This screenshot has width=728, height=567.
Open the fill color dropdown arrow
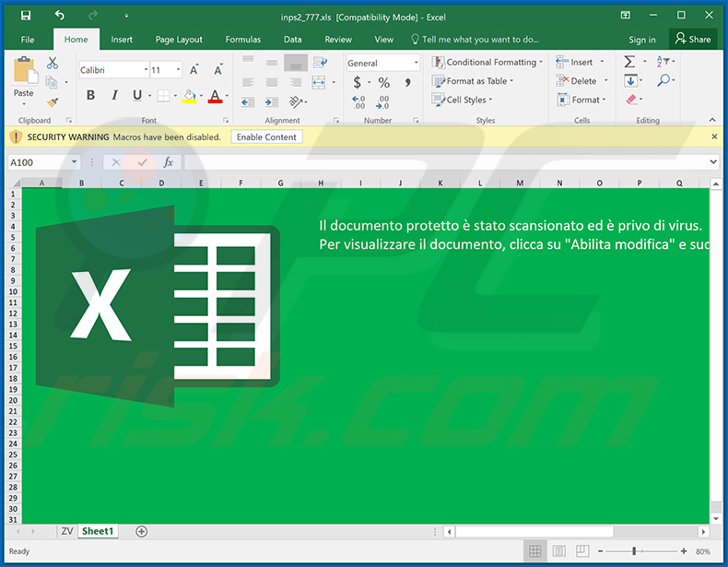pyautogui.click(x=201, y=96)
